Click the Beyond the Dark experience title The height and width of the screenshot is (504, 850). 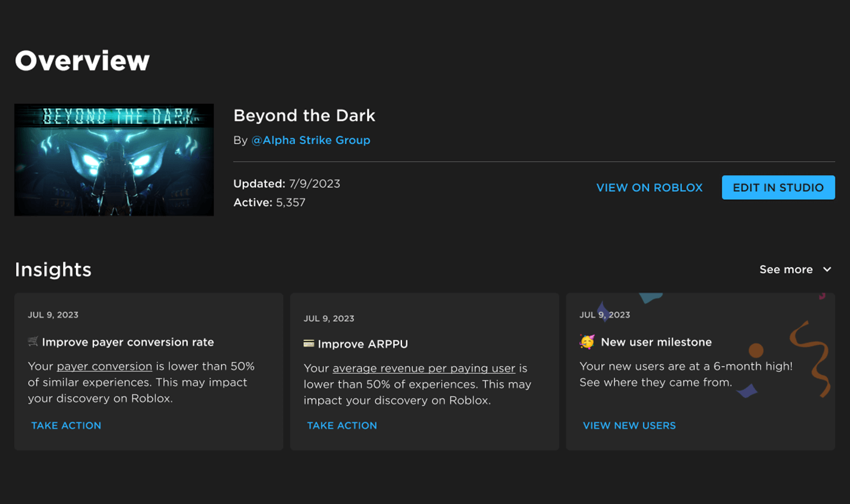click(x=304, y=115)
